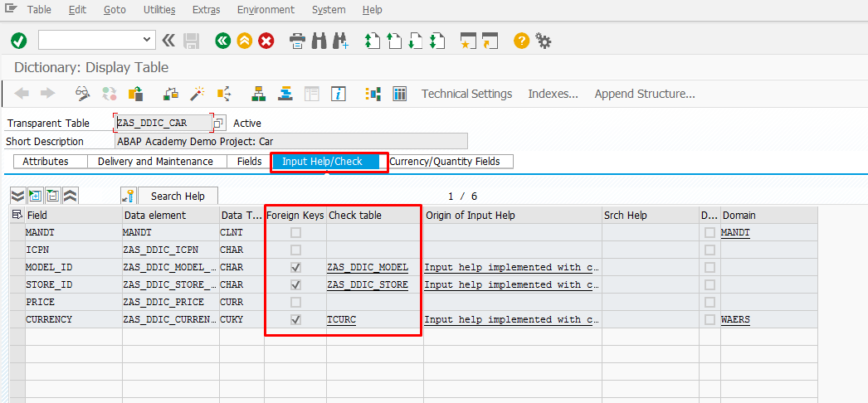The height and width of the screenshot is (403, 868).
Task: Expand all rows with double-down chevron icon
Action: point(17,196)
